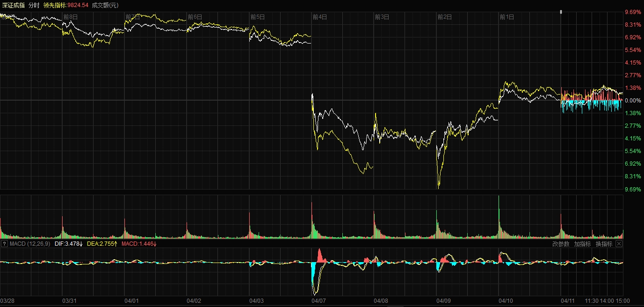Click the 深证成指 index name
This screenshot has height=307, width=644.
coord(13,5)
